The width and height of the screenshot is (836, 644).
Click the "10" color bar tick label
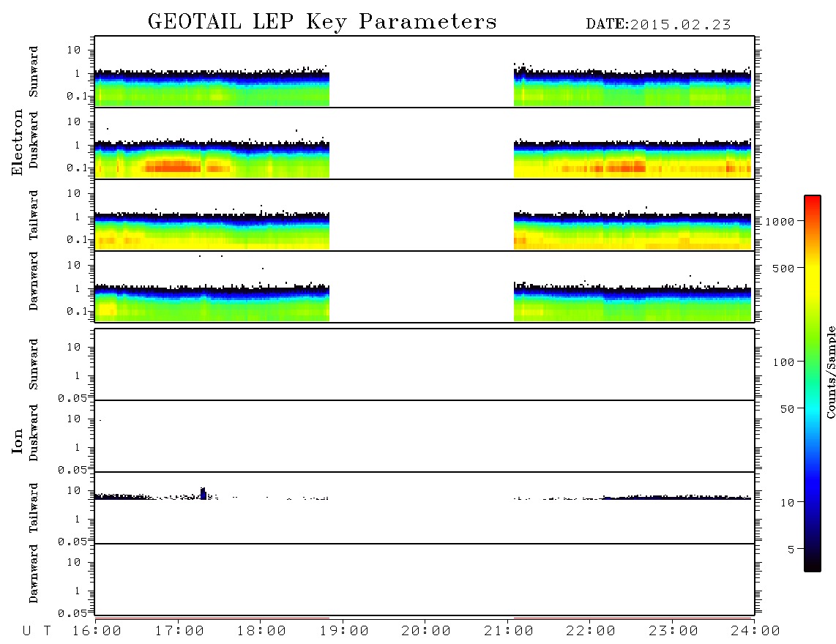(x=787, y=503)
